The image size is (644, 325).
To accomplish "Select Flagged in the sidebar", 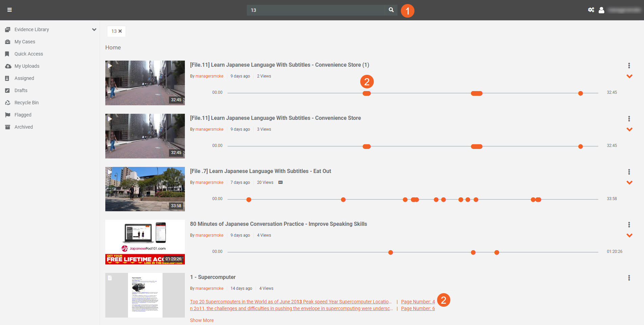I will [23, 115].
